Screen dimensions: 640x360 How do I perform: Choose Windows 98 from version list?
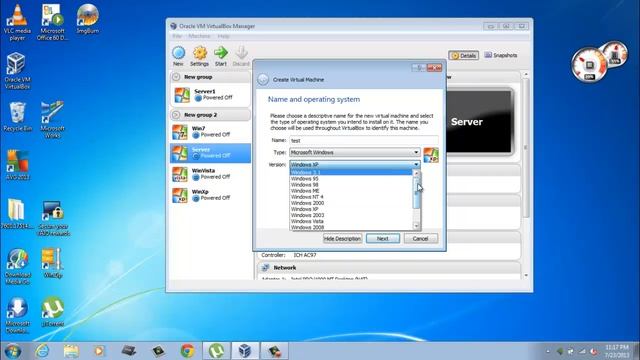tap(351, 184)
